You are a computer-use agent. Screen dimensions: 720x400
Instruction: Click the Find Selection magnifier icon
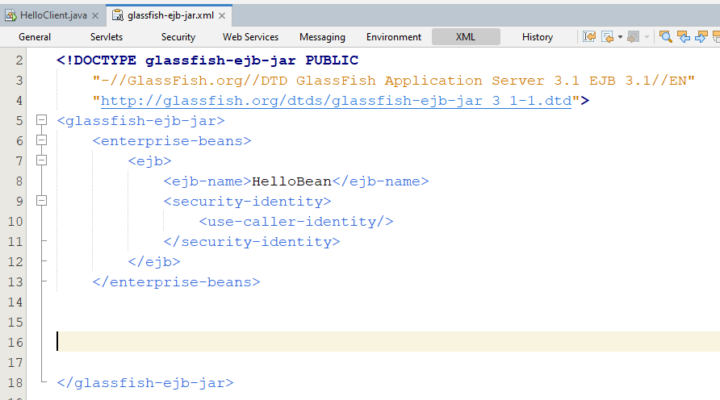(x=665, y=37)
